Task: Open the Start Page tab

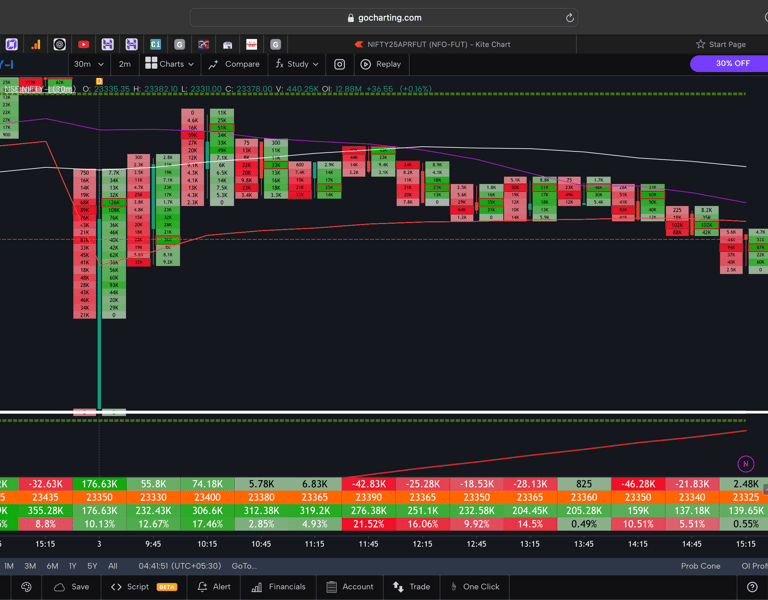Action: (x=720, y=44)
